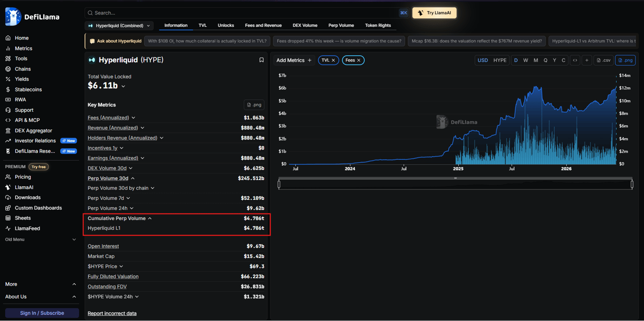Click the Try LlamaAI button
The height and width of the screenshot is (321, 644).
[434, 13]
